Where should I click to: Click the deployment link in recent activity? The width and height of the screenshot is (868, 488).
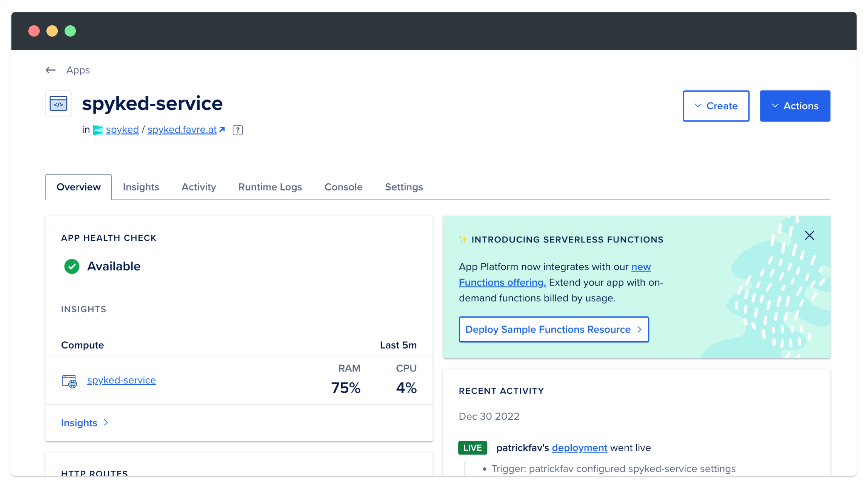[579, 448]
